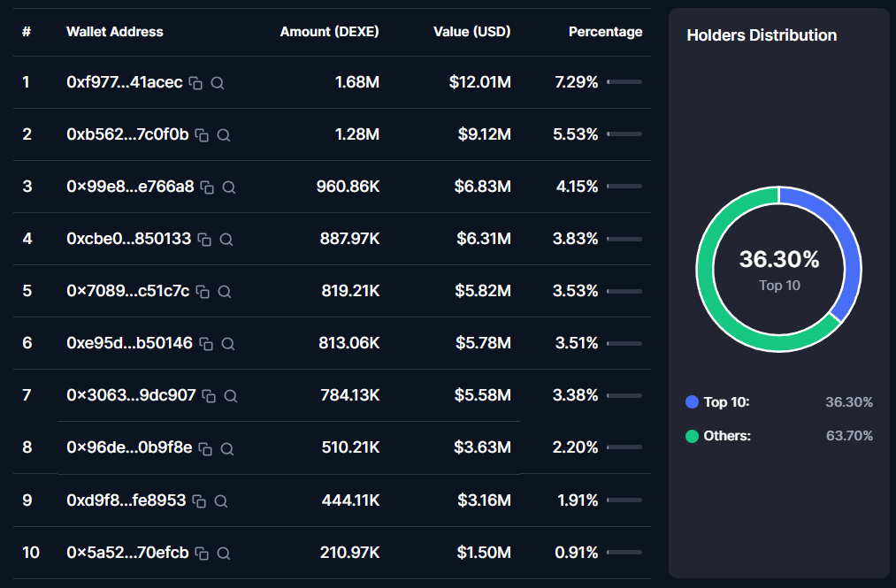Look up wallet 0xe95d...b50146 magnifier icon
This screenshot has height=588, width=896.
(228, 344)
